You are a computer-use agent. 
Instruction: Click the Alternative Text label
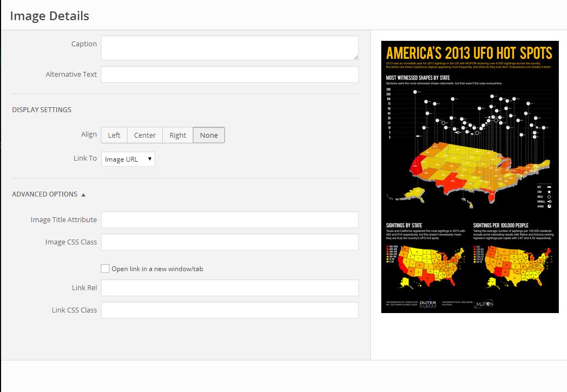71,75
